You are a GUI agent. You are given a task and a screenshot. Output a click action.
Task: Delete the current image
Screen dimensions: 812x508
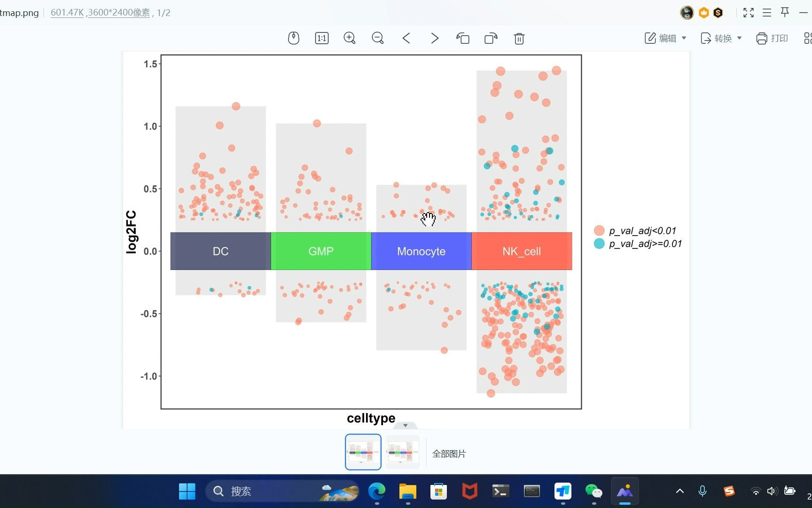[519, 38]
